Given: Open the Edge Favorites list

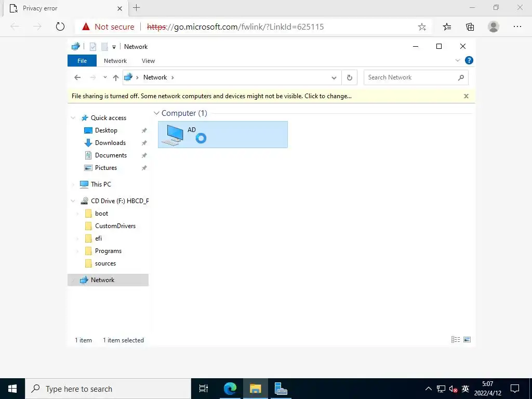Looking at the screenshot, I should [447, 26].
